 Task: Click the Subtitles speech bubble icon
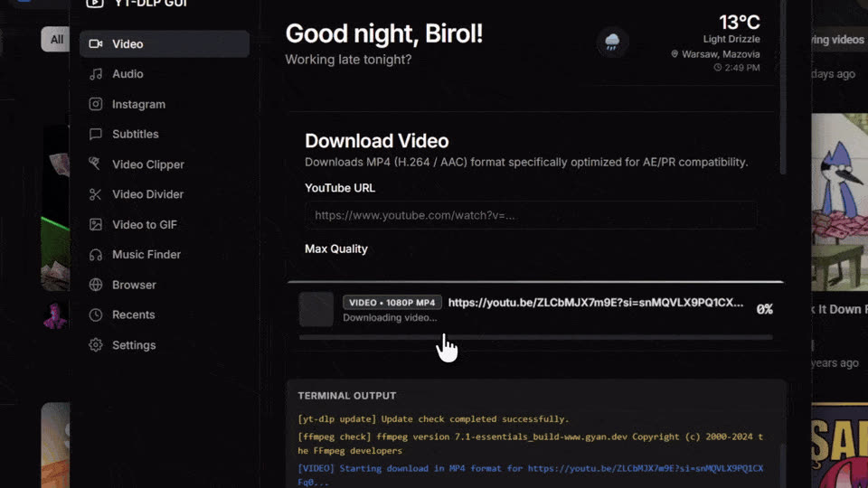96,134
